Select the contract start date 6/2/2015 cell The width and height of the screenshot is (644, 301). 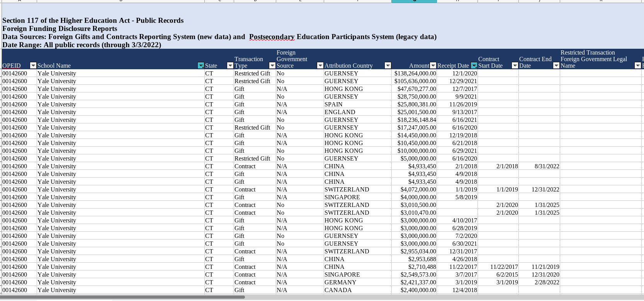pos(498,275)
